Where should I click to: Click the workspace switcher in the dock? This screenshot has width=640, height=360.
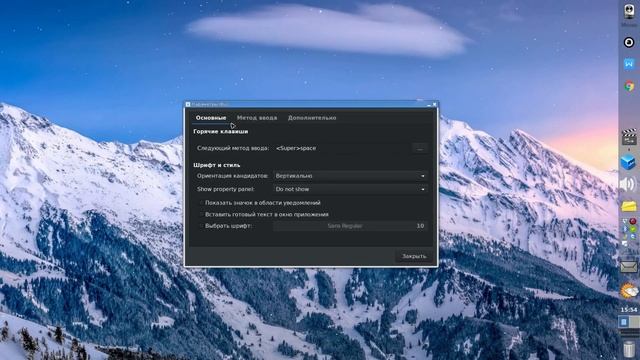[x=629, y=322]
